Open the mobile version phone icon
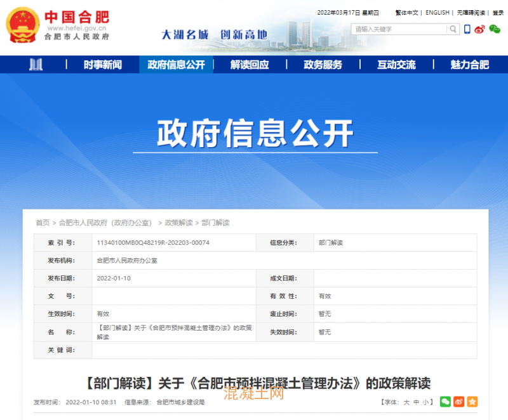Image resolution: width=508 pixels, height=420 pixels. pyautogui.click(x=467, y=29)
